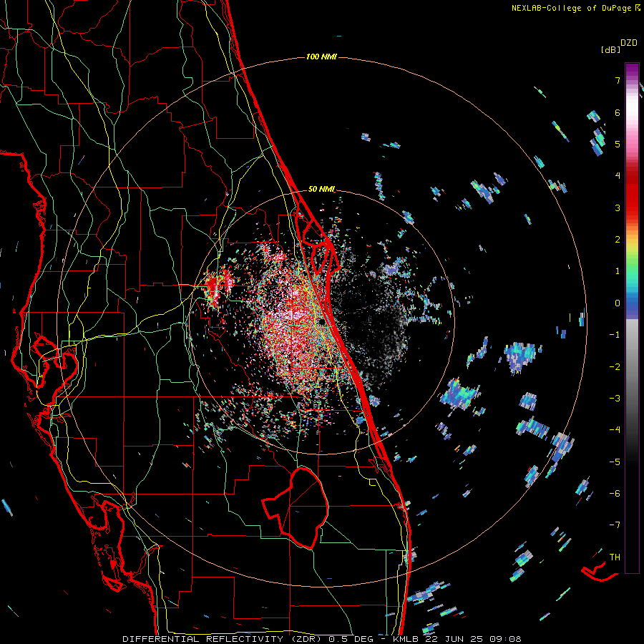Select the 0 value on the dB scale
This screenshot has height=644, width=644.
point(618,303)
